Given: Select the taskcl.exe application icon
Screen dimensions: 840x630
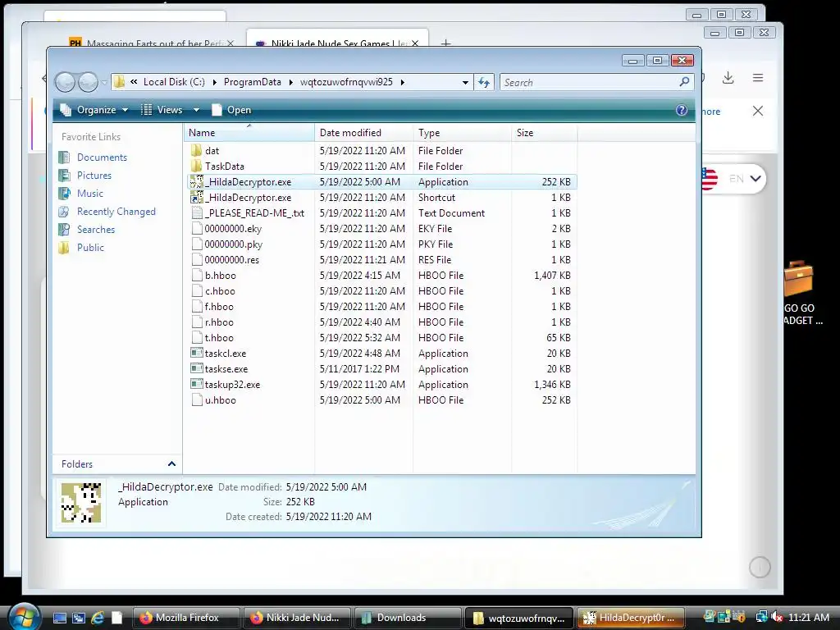Looking at the screenshot, I should [x=197, y=353].
